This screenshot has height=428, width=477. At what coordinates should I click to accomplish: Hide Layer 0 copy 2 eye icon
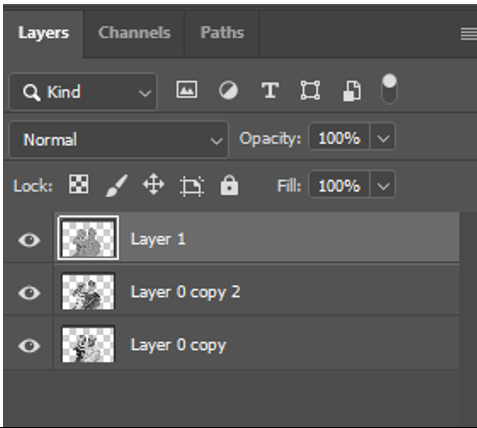[29, 293]
